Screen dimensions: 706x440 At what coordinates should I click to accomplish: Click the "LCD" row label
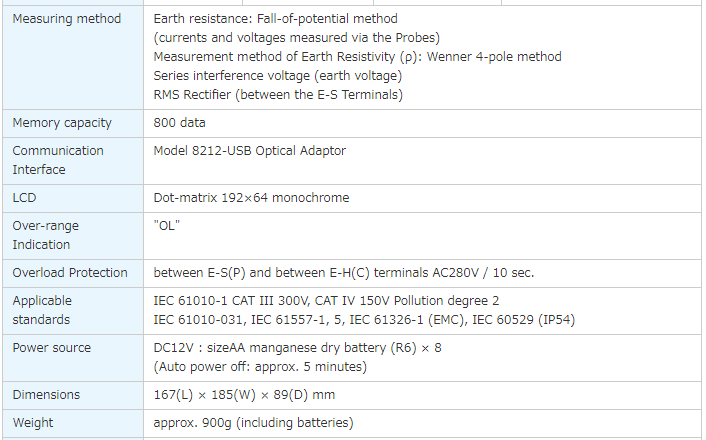tap(24, 198)
